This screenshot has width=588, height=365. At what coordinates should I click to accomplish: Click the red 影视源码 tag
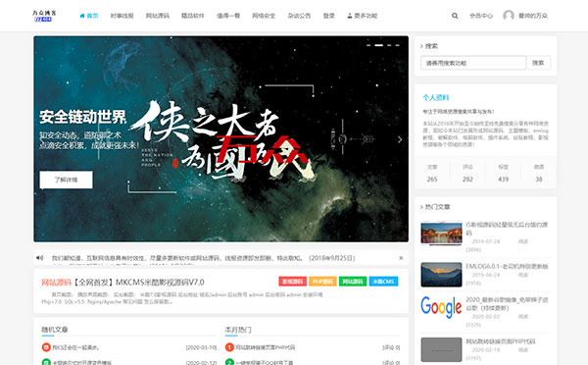[292, 282]
